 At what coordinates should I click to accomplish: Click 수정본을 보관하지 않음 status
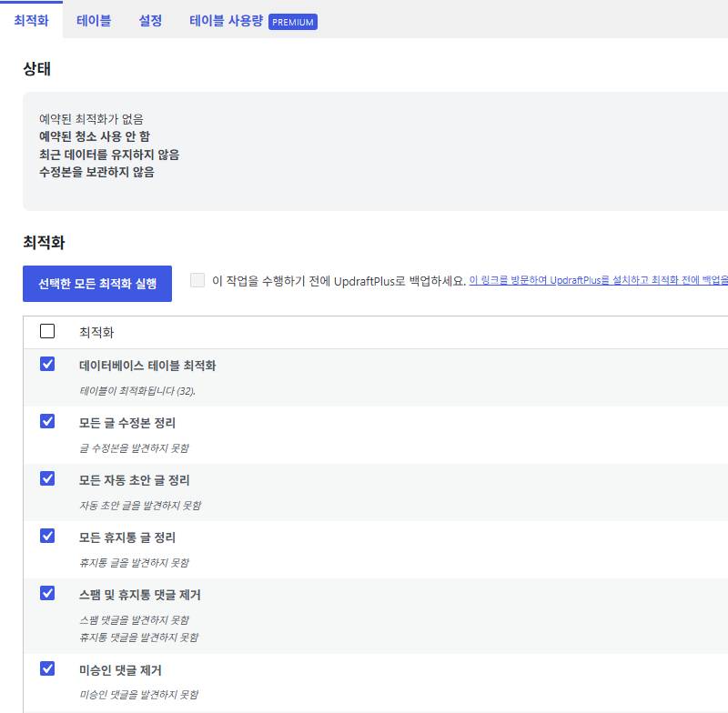pyautogui.click(x=96, y=172)
